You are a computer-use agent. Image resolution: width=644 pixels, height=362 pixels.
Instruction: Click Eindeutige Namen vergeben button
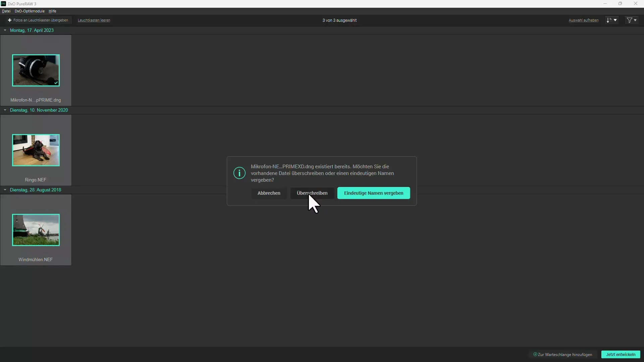[374, 193]
